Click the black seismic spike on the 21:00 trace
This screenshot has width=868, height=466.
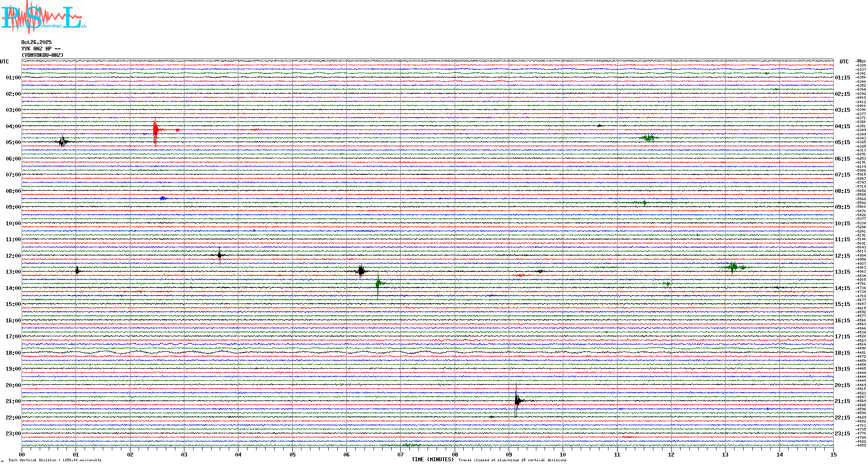[517, 401]
